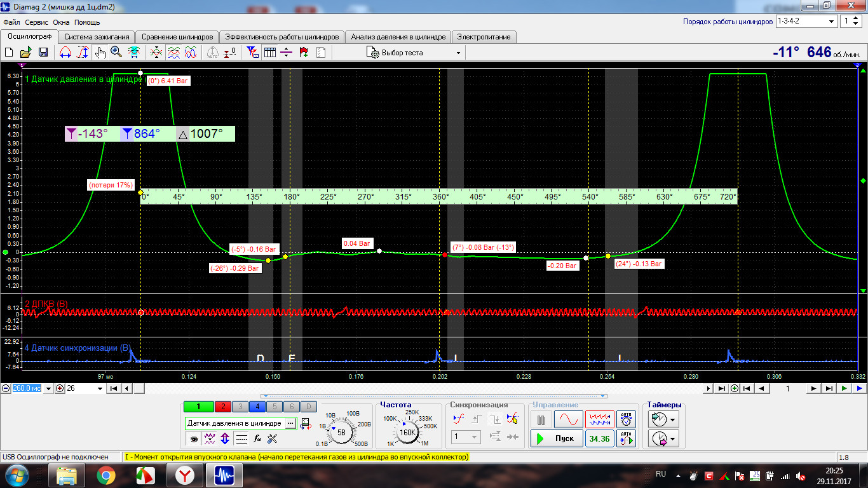Viewport: 868px width, 488px height.
Task: Open the second timer dropdown arrow
Action: (x=673, y=438)
